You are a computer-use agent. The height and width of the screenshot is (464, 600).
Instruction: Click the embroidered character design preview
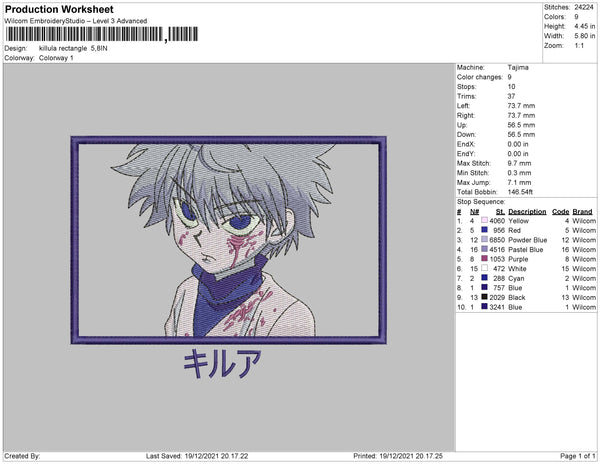(x=228, y=240)
